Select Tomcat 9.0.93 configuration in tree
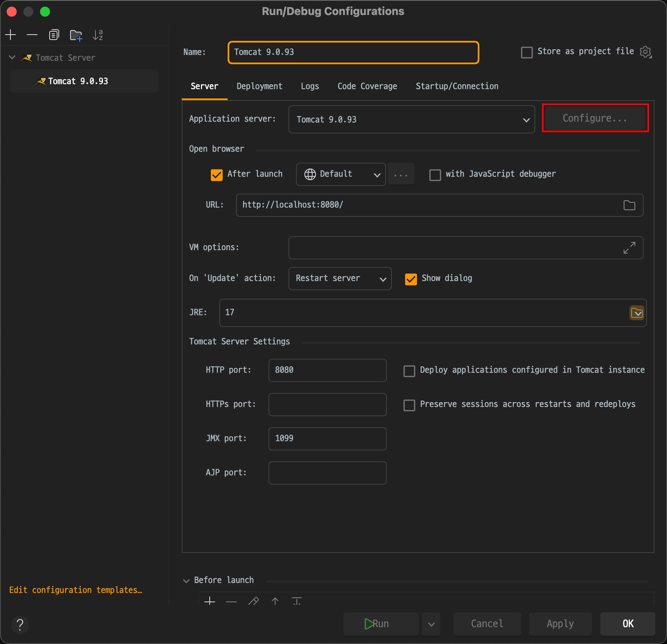 point(84,81)
